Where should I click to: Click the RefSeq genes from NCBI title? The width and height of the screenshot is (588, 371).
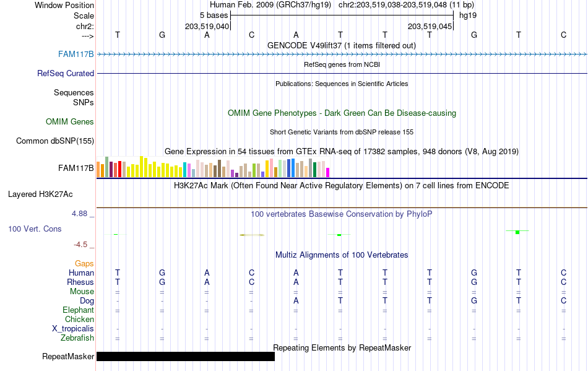coord(342,64)
